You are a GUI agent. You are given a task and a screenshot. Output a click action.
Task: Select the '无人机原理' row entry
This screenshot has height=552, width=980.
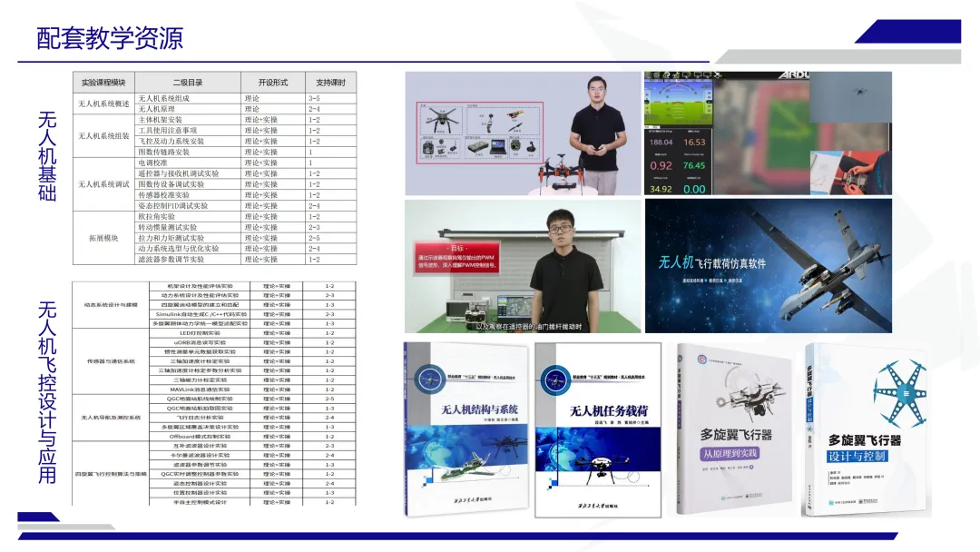(x=156, y=109)
